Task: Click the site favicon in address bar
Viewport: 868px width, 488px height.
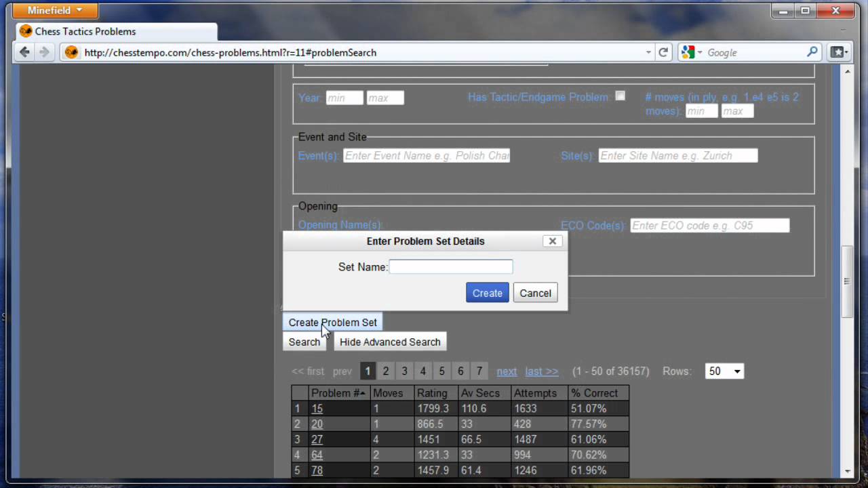Action: click(71, 52)
